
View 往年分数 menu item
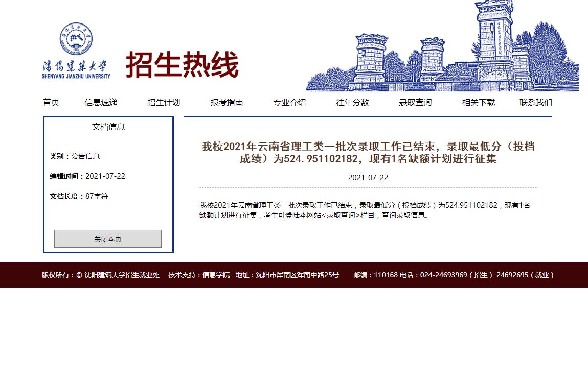click(352, 102)
